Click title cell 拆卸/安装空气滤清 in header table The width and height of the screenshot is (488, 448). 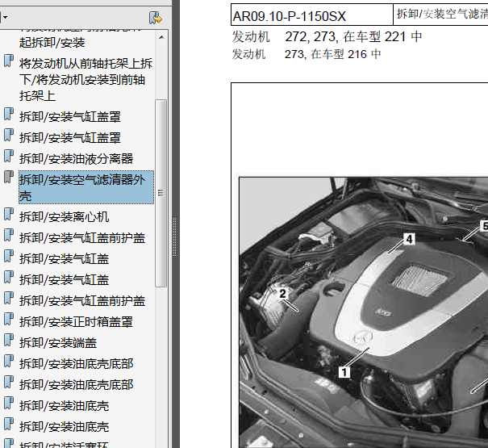tap(442, 15)
